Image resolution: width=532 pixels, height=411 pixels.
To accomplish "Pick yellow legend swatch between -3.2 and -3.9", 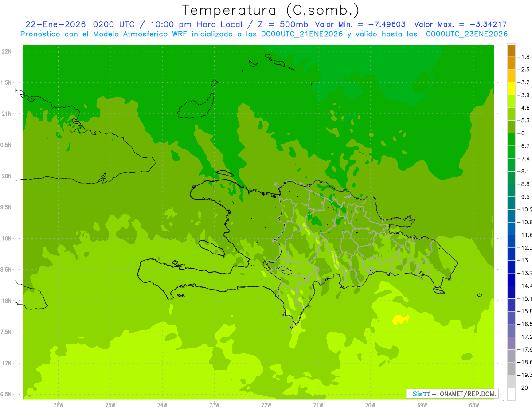I will pos(511,89).
